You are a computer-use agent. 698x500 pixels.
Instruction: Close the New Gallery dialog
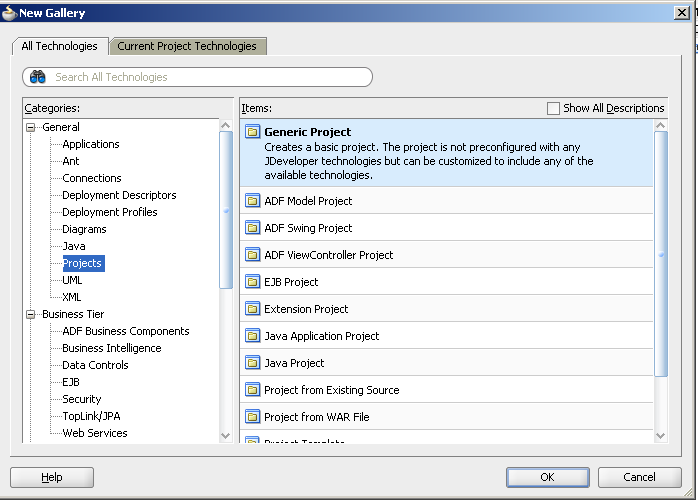click(682, 12)
